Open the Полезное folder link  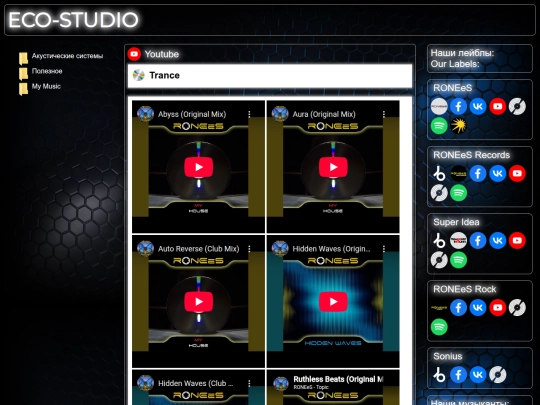tap(47, 71)
